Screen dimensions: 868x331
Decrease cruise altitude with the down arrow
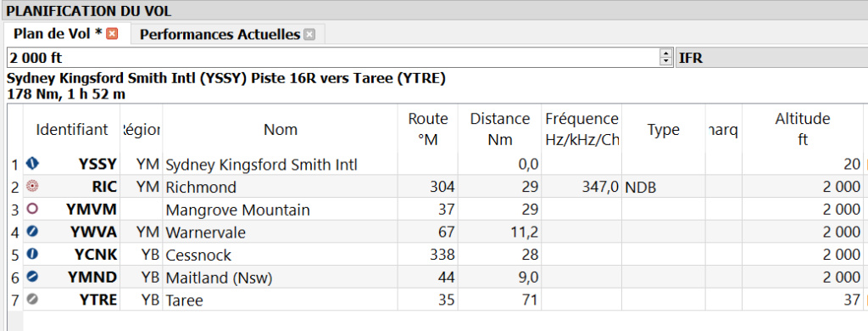click(x=665, y=62)
